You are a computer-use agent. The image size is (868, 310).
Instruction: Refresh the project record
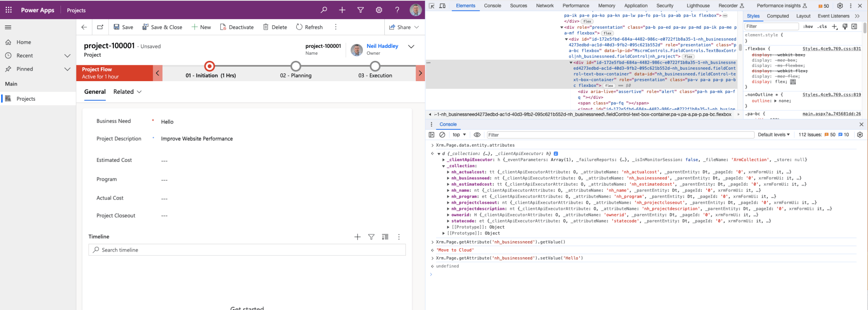pos(309,27)
